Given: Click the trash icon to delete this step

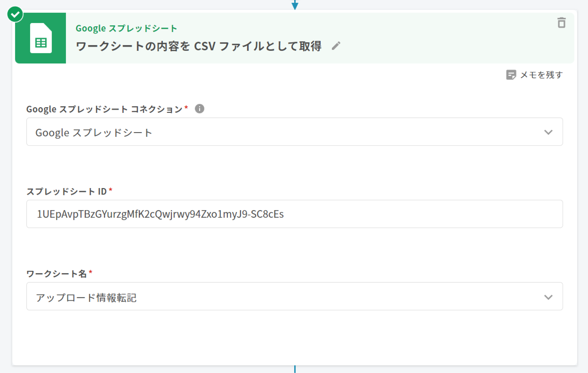Looking at the screenshot, I should point(561,23).
